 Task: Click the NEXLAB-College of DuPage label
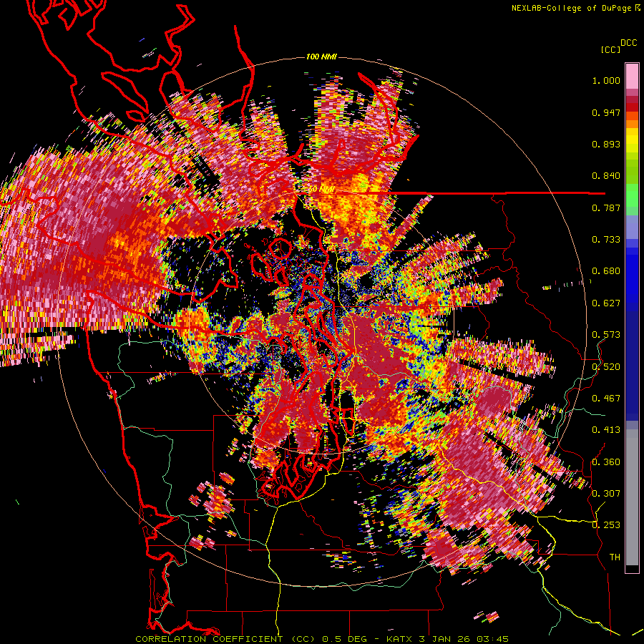pos(571,8)
